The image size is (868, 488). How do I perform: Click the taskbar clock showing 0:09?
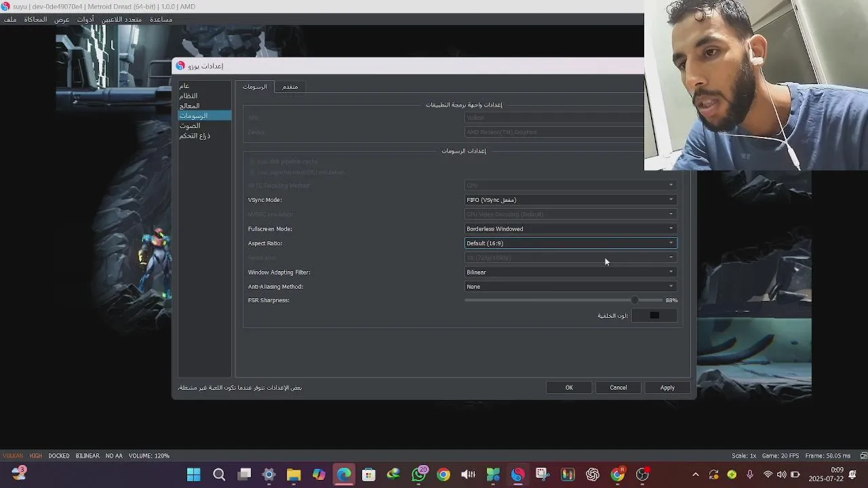point(826,474)
